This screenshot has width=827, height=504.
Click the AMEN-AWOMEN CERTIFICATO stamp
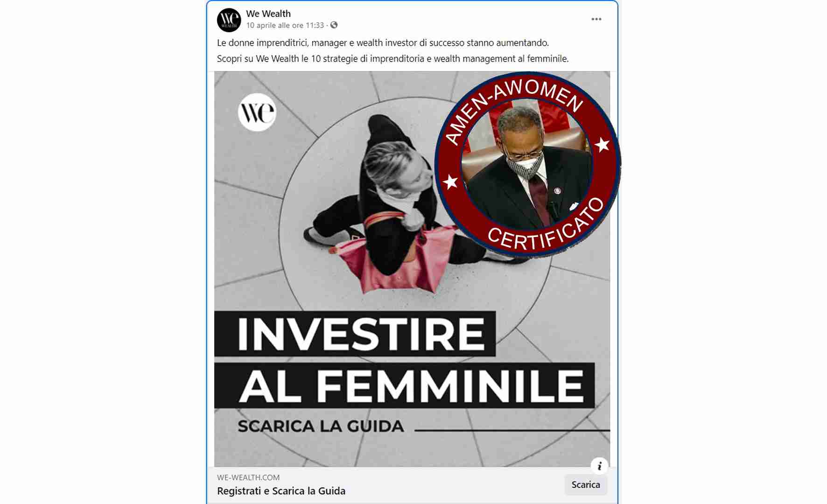tap(527, 164)
